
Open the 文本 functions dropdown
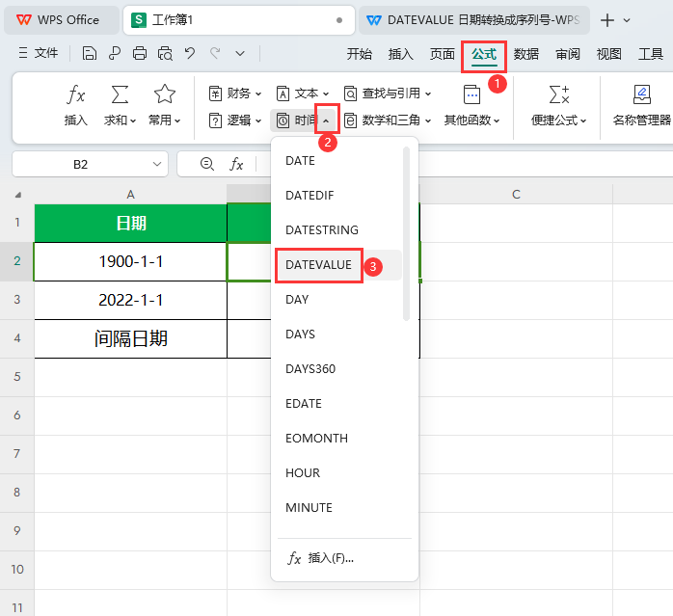303,94
